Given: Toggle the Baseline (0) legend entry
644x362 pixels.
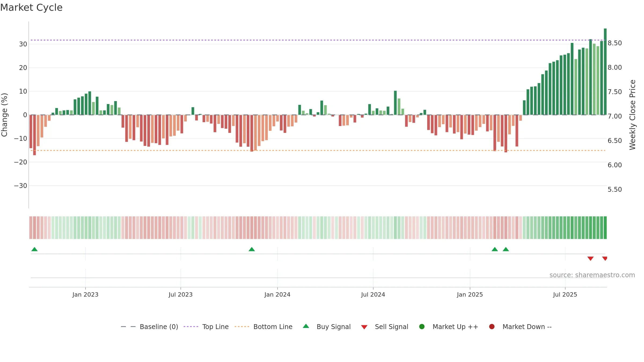Looking at the screenshot, I should pyautogui.click(x=149, y=327).
